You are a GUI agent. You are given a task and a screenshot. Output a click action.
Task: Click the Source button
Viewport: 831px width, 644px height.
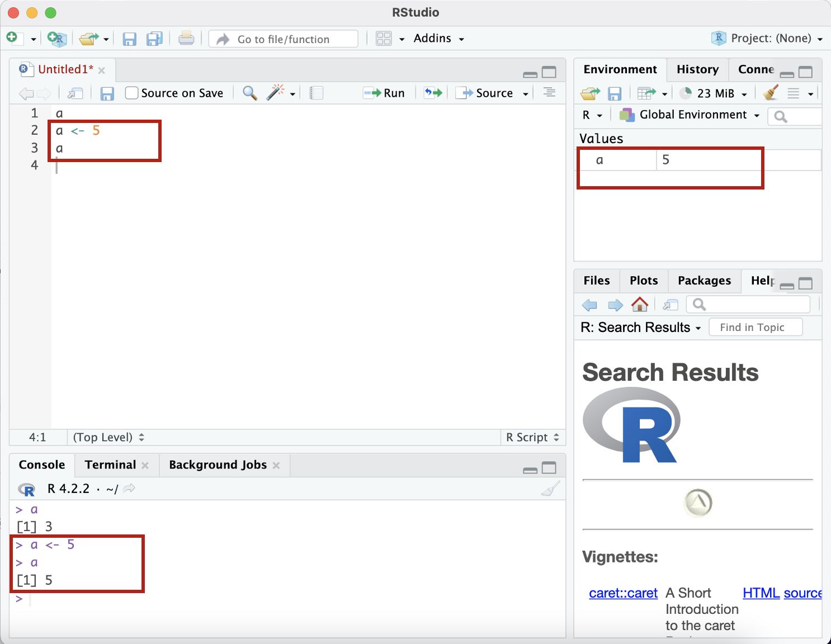[x=484, y=93]
